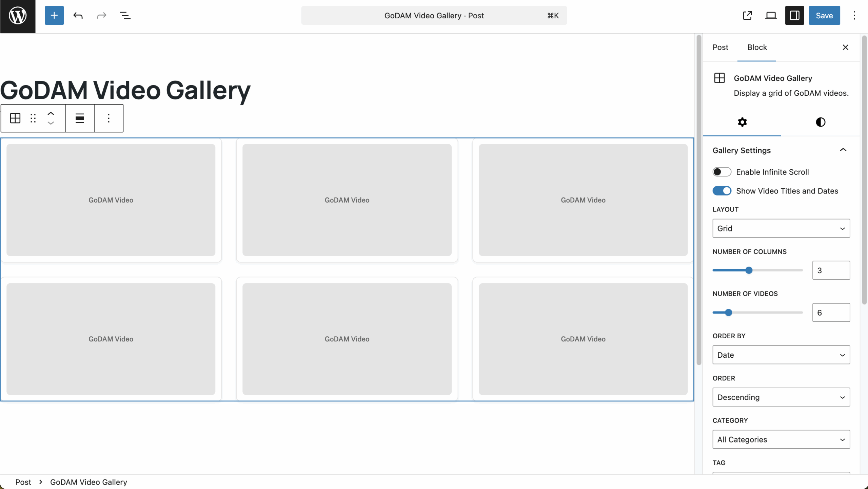Image resolution: width=868 pixels, height=489 pixels.
Task: Undo the last change
Action: click(x=78, y=15)
